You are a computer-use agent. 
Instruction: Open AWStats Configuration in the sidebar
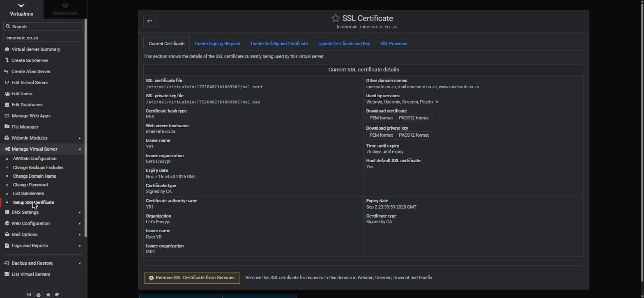click(x=35, y=158)
